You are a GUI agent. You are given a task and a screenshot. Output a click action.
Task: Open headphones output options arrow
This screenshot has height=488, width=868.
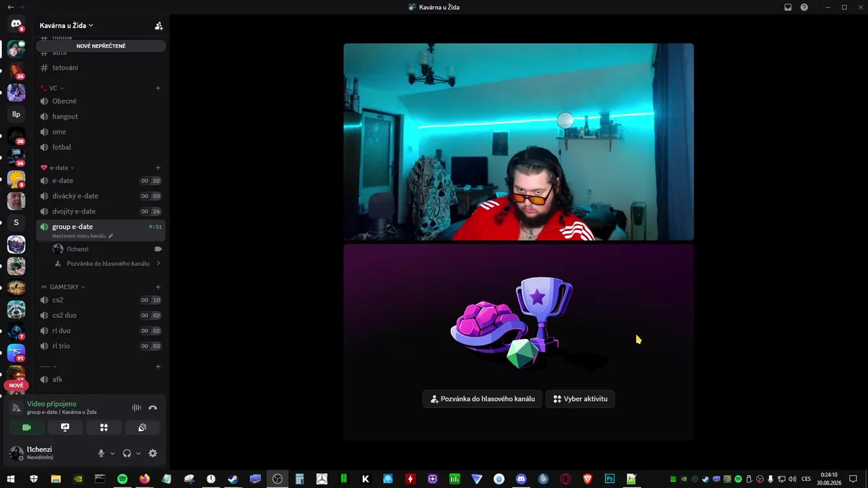138,453
